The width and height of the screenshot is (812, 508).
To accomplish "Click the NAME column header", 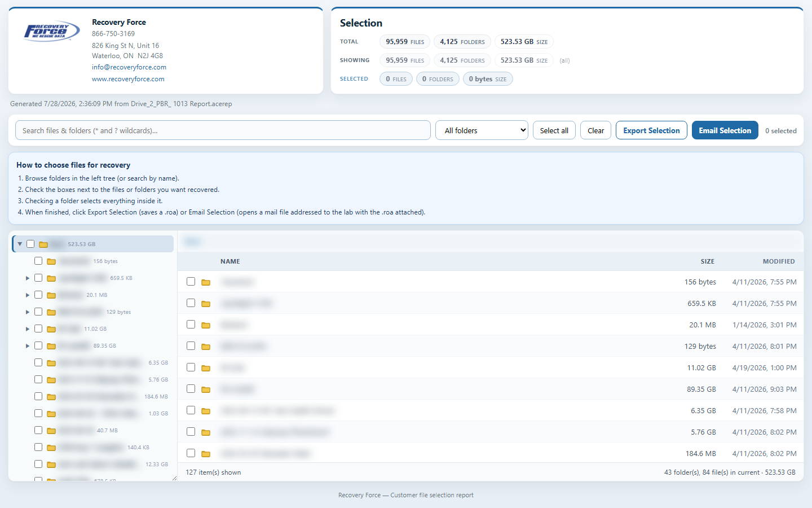I will pos(230,261).
